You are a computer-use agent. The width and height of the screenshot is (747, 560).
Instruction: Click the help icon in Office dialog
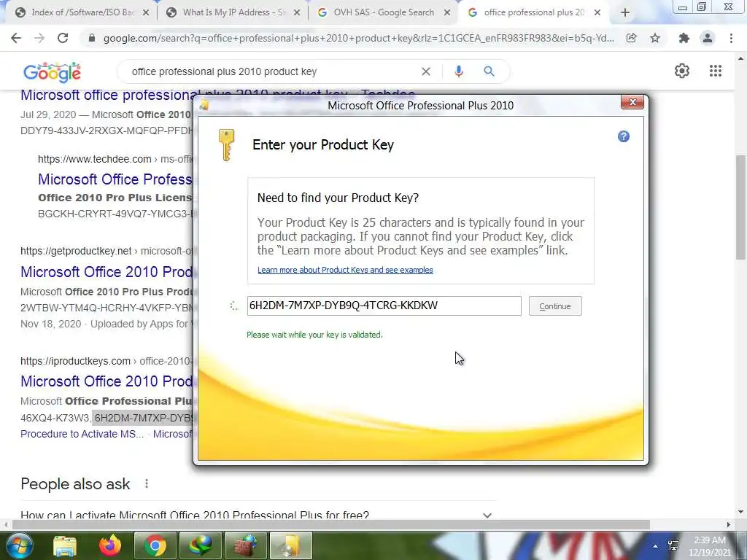pyautogui.click(x=624, y=136)
